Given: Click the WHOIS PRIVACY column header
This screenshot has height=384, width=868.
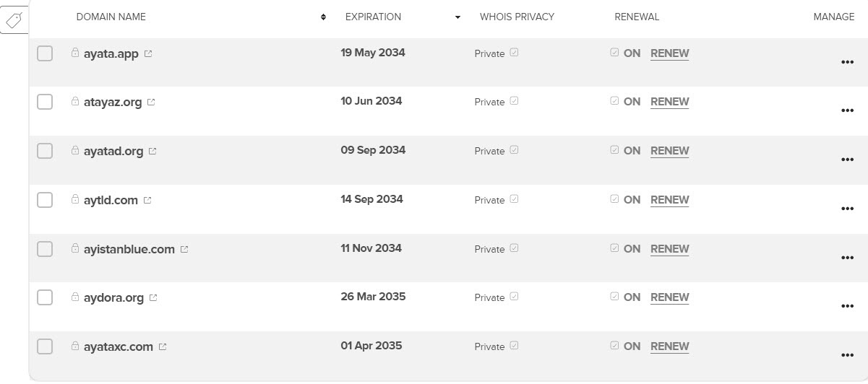Looking at the screenshot, I should click(x=517, y=17).
